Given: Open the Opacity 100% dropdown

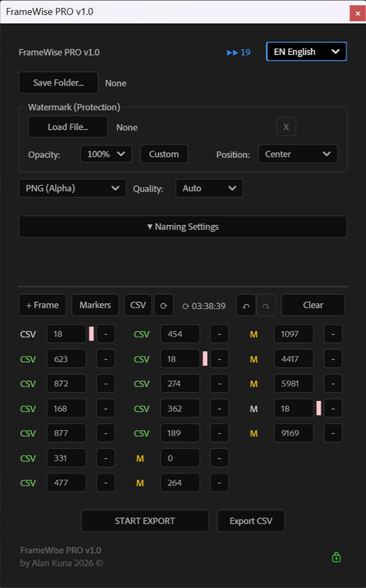Looking at the screenshot, I should coord(106,154).
